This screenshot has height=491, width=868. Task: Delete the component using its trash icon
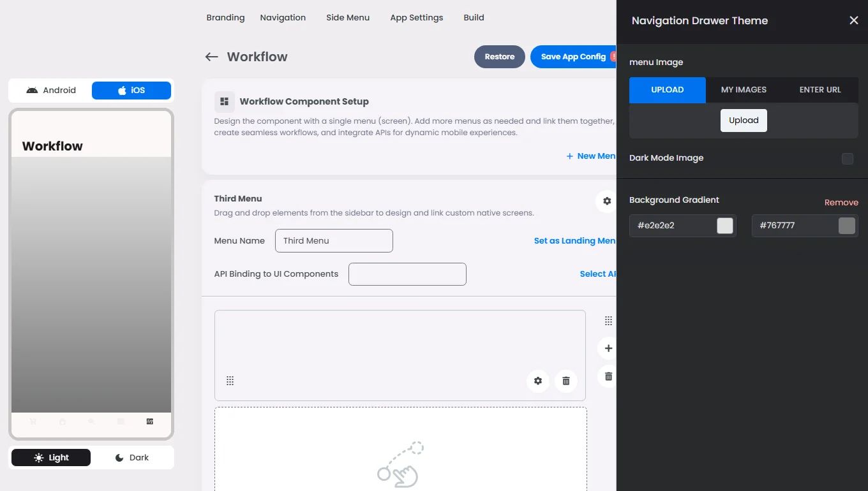(x=566, y=381)
